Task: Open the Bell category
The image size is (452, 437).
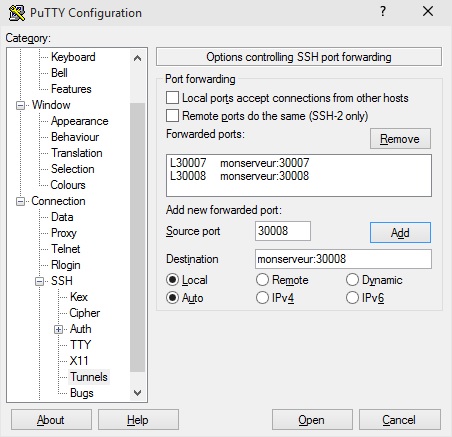Action: point(59,73)
